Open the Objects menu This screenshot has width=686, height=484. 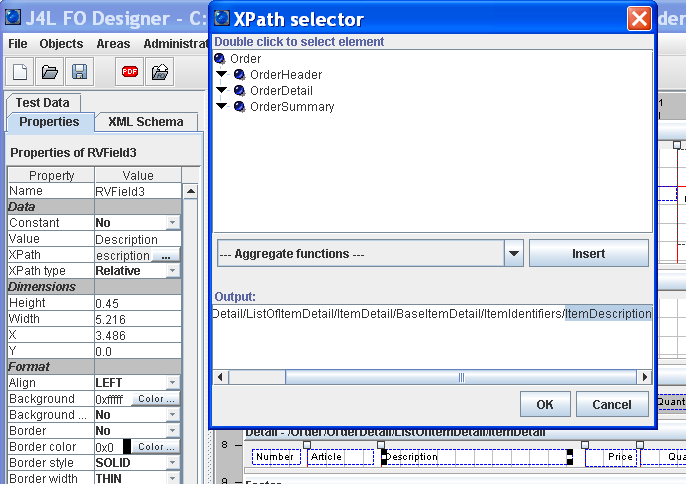point(61,44)
